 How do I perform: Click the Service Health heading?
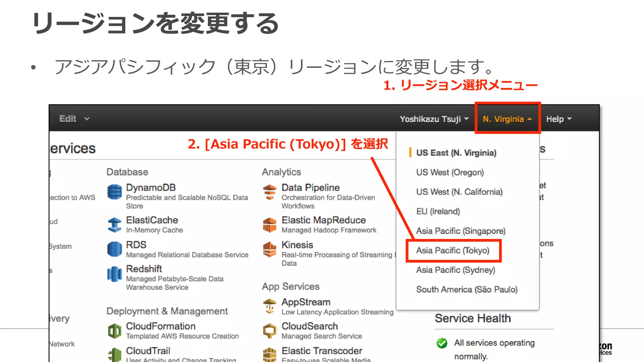(473, 318)
